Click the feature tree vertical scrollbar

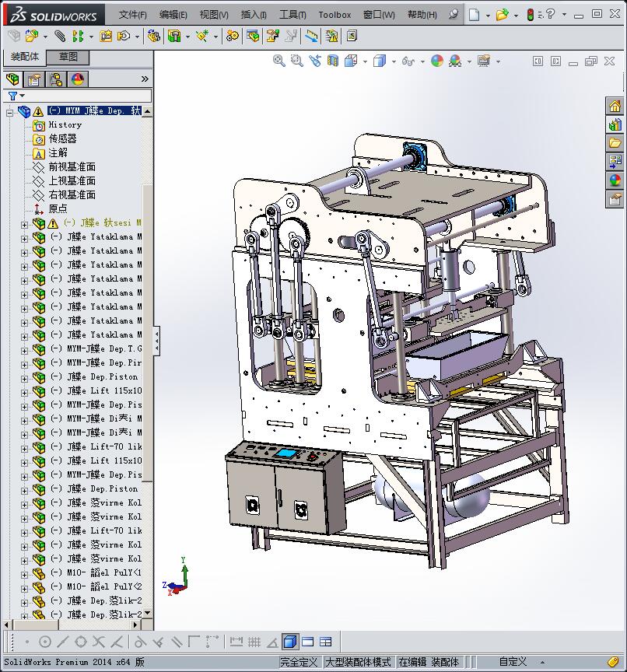pos(147,311)
